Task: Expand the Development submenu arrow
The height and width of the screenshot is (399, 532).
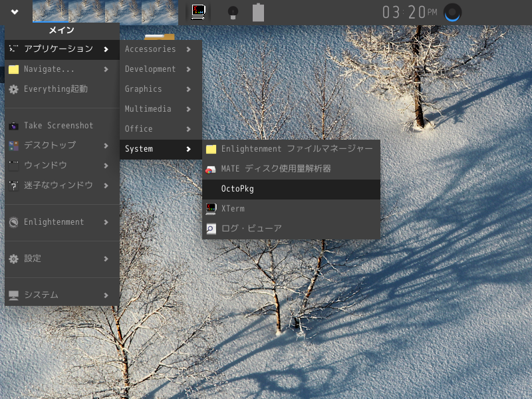Action: 188,69
